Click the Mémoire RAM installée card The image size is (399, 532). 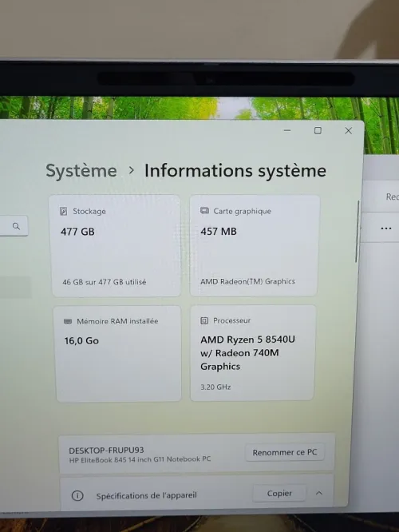coord(118,354)
